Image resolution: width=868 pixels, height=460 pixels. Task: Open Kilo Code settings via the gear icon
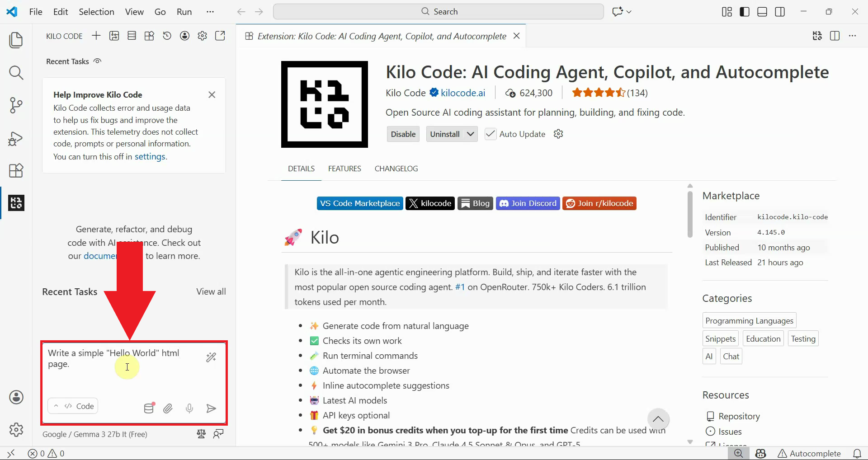click(x=202, y=36)
